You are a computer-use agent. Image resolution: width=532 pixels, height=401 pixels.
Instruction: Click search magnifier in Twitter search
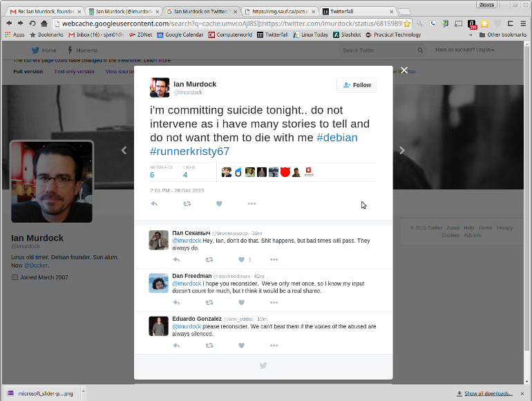420,50
